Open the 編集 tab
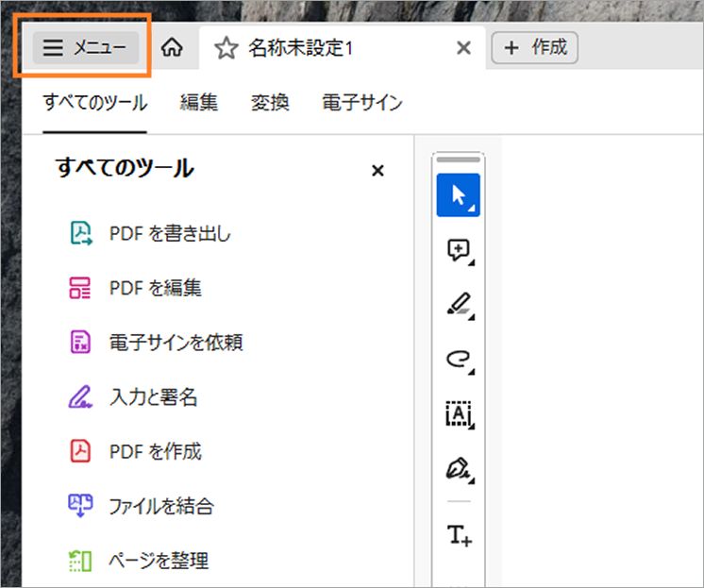Screen dimensions: 704x588 (x=199, y=103)
